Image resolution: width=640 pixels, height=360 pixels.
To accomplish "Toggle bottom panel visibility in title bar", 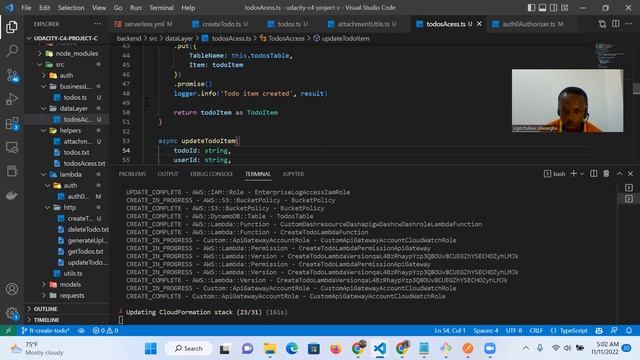I will (542, 7).
